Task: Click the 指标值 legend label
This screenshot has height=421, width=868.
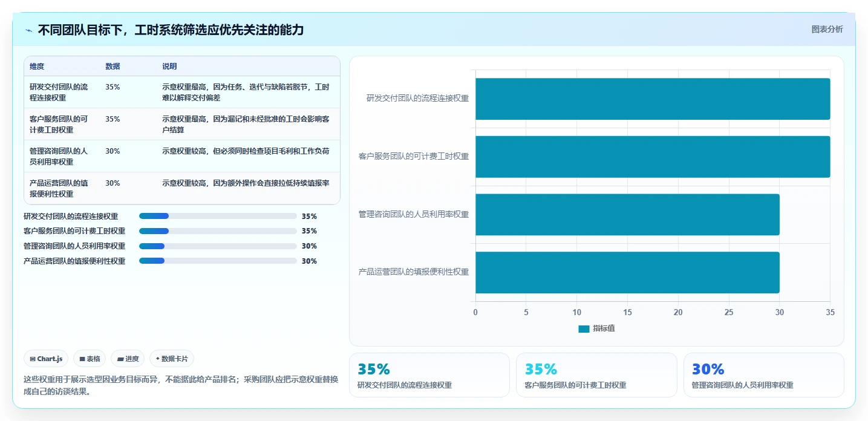Action: pyautogui.click(x=604, y=328)
